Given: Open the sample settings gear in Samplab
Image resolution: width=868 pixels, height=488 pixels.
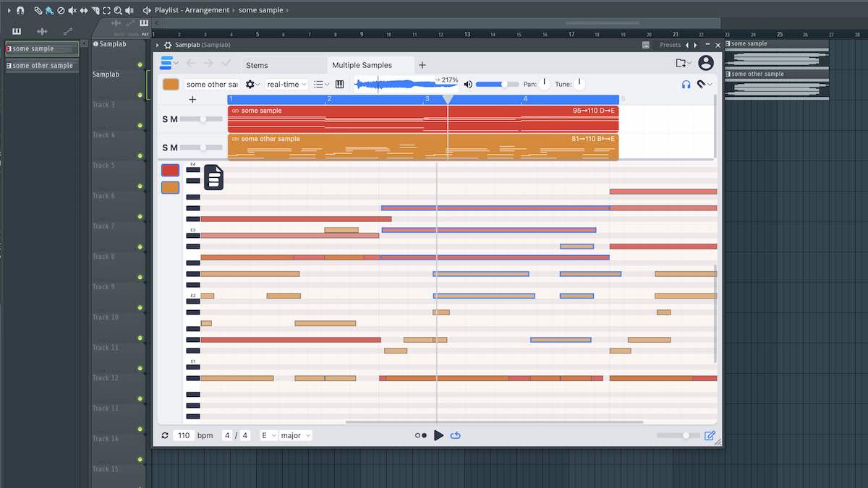Looking at the screenshot, I should tap(249, 84).
